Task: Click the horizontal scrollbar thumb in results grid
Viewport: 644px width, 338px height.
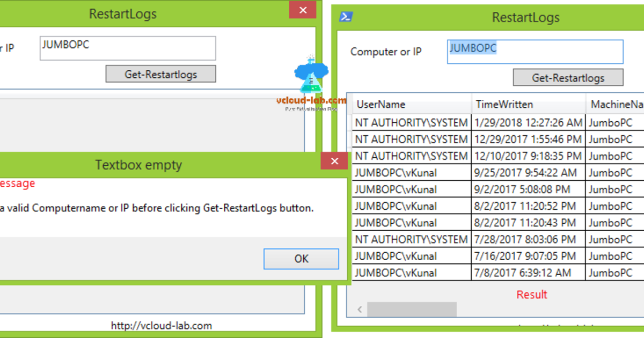Action: tap(412, 309)
